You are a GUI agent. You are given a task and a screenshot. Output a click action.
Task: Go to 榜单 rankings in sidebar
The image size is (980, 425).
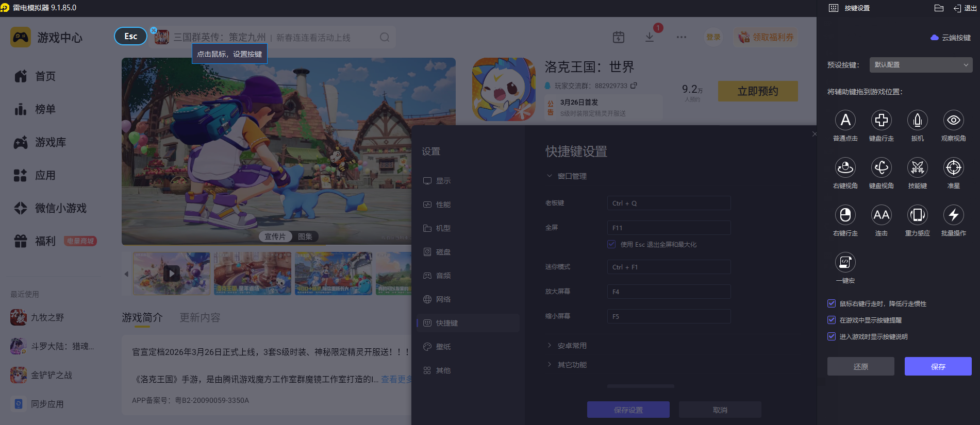36,109
